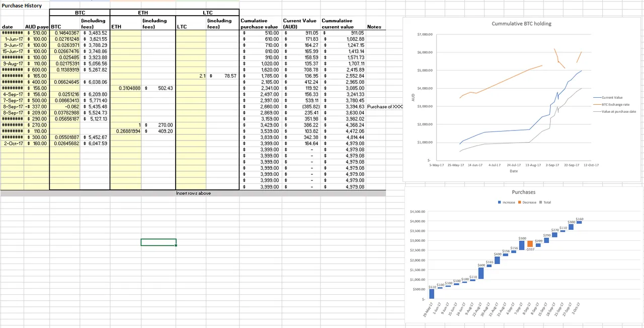
Task: Select BTC amount '0.11389919'
Action: pos(64,70)
